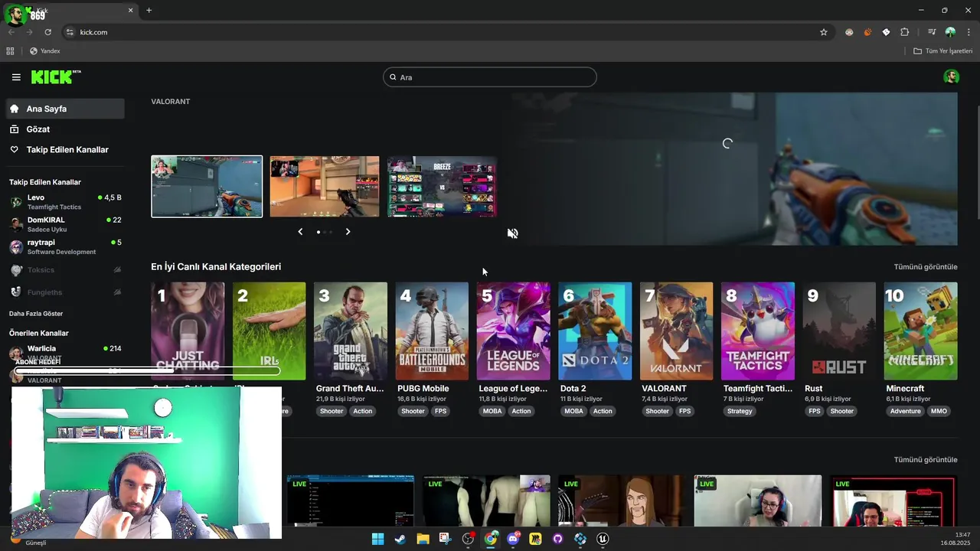Select the Breeze map stream thumbnail
The image size is (980, 551).
(442, 187)
